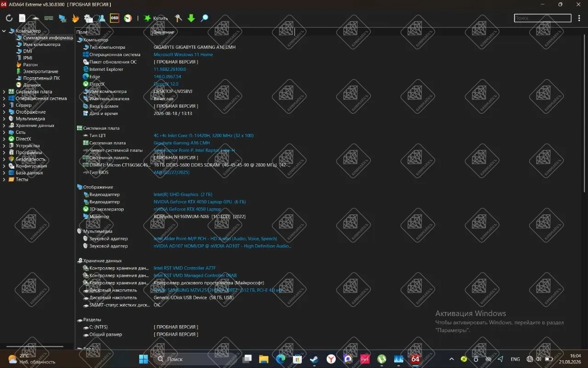
Task: Open NVIDIA GeForce RTX 4050 Laptop GPU link
Action: point(200,202)
